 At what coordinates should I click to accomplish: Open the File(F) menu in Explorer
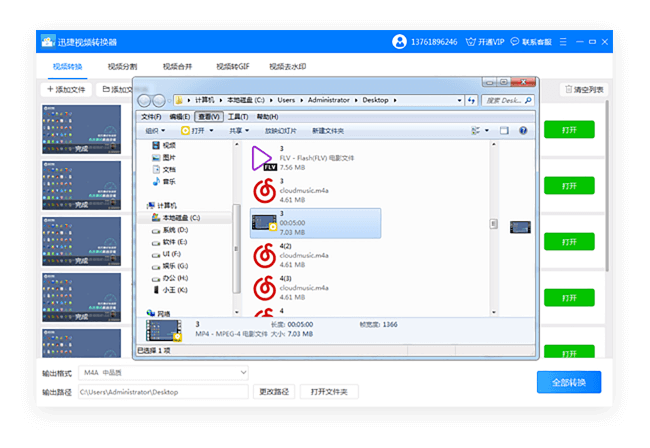point(151,117)
